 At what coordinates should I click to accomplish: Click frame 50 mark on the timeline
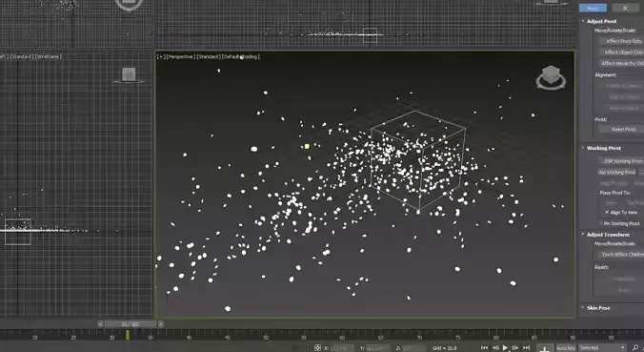pyautogui.click(x=266, y=337)
